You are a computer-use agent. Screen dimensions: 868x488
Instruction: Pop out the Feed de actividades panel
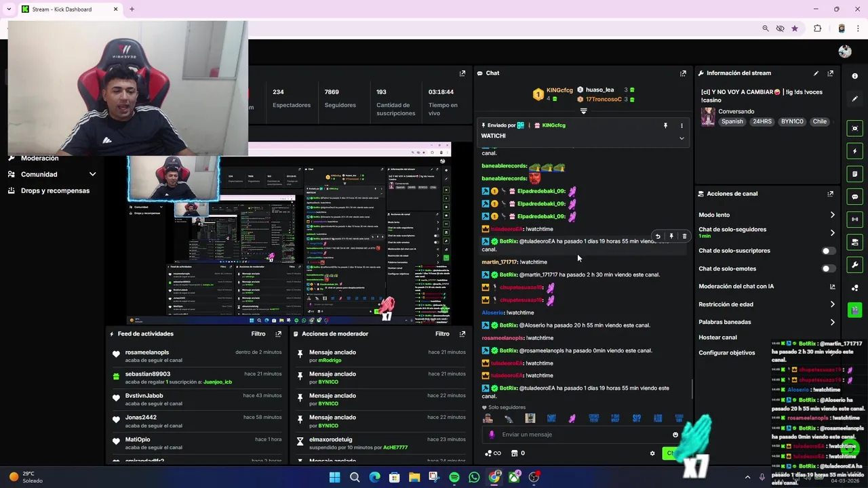(278, 334)
